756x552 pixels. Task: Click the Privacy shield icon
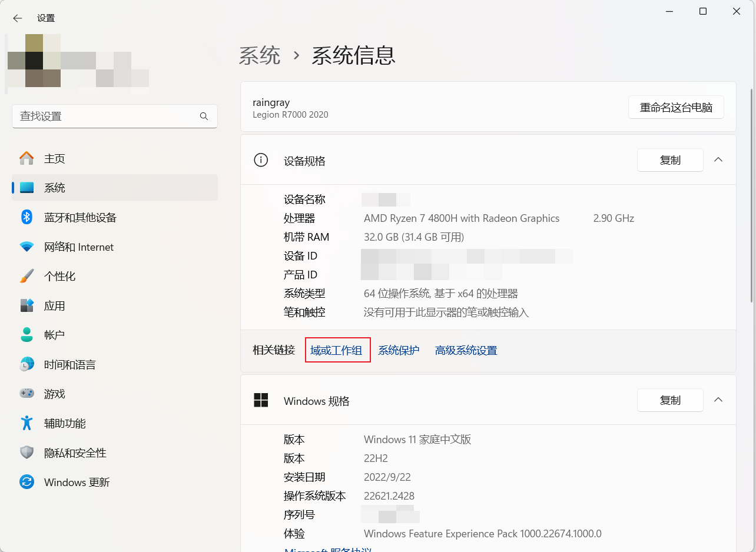(26, 453)
